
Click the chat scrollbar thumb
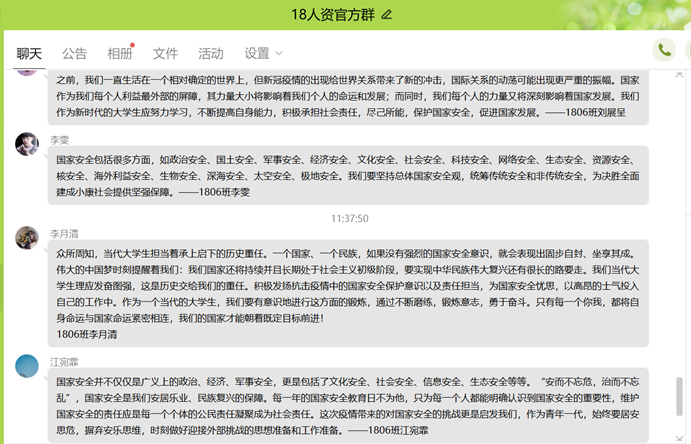680,396
